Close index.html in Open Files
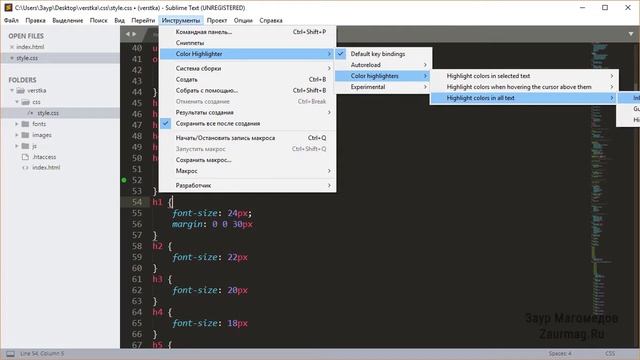Image resolution: width=640 pixels, height=360 pixels. pyautogui.click(x=12, y=47)
